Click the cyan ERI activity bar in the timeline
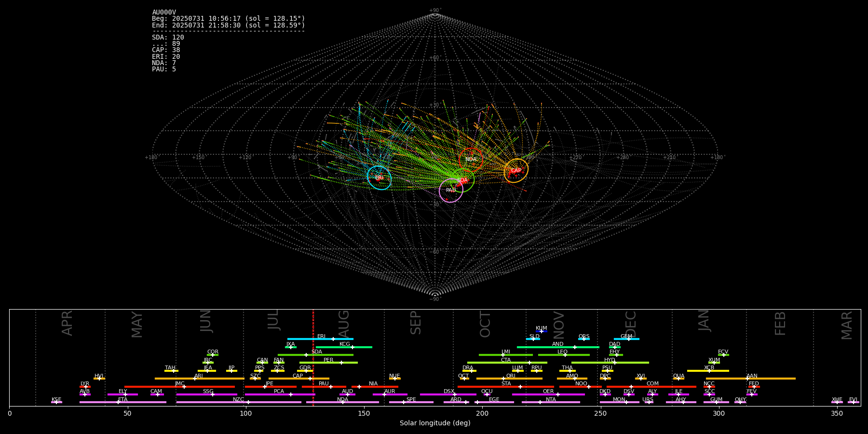The width and height of the screenshot is (868, 434). click(320, 339)
